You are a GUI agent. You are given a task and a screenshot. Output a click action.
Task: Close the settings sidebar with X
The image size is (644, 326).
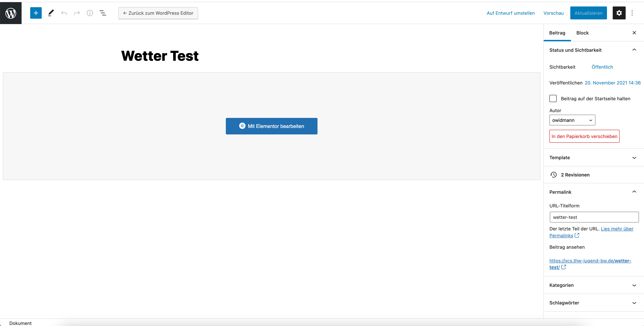coord(634,33)
